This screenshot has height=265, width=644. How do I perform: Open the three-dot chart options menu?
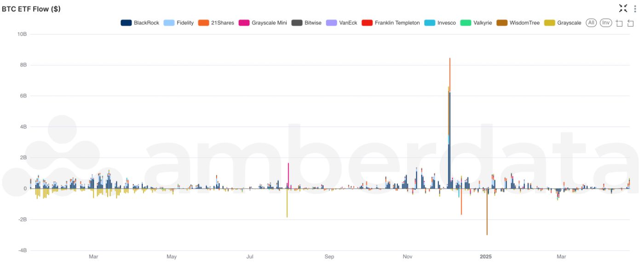tap(635, 8)
